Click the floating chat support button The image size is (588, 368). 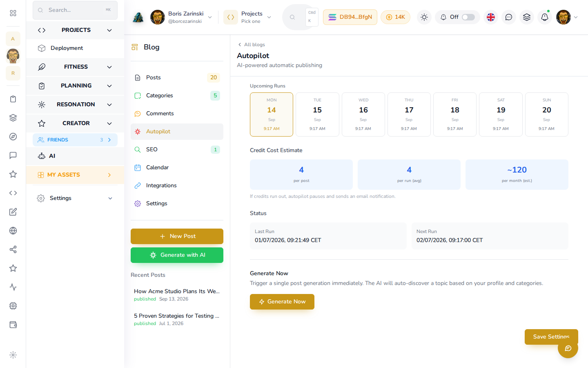[x=568, y=348]
